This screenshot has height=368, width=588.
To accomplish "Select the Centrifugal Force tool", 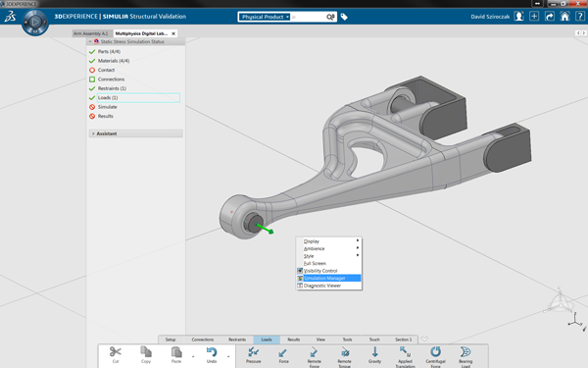I will click(x=435, y=357).
